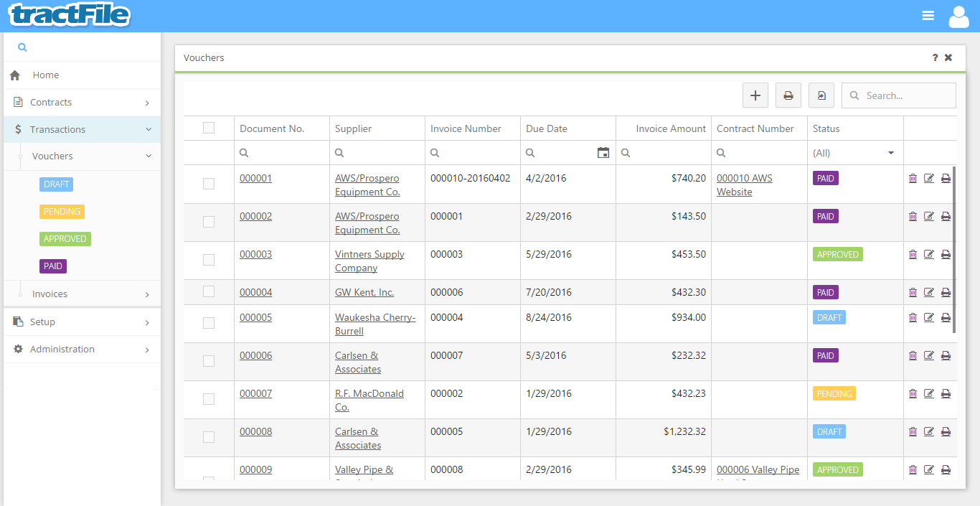Go to Home in the sidebar
This screenshot has width=980, height=506.
pos(46,75)
